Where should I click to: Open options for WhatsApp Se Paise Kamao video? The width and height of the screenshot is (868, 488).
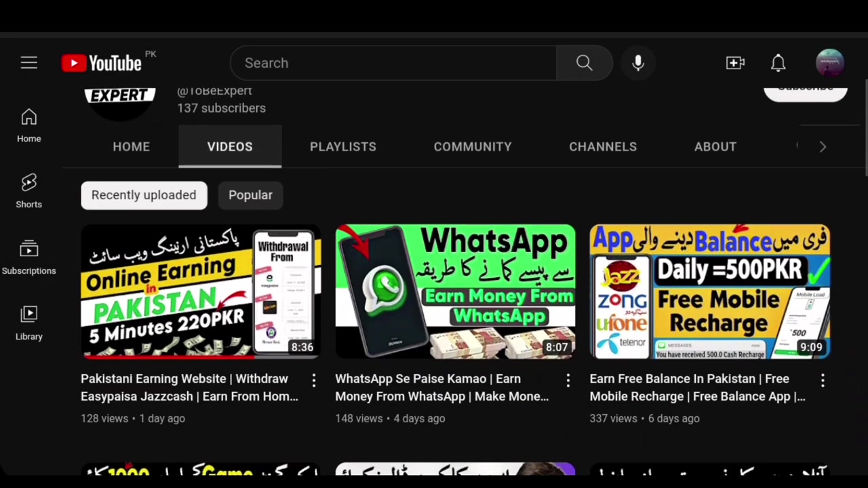[x=568, y=380]
